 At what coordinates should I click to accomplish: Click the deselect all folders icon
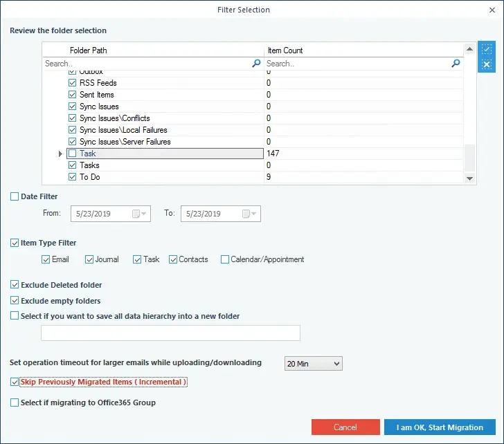coord(486,64)
